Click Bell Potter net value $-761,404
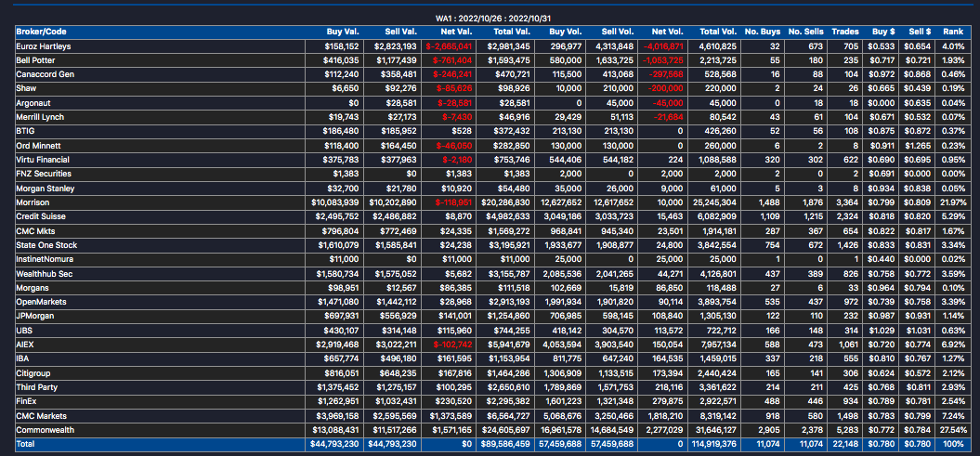 pyautogui.click(x=453, y=60)
